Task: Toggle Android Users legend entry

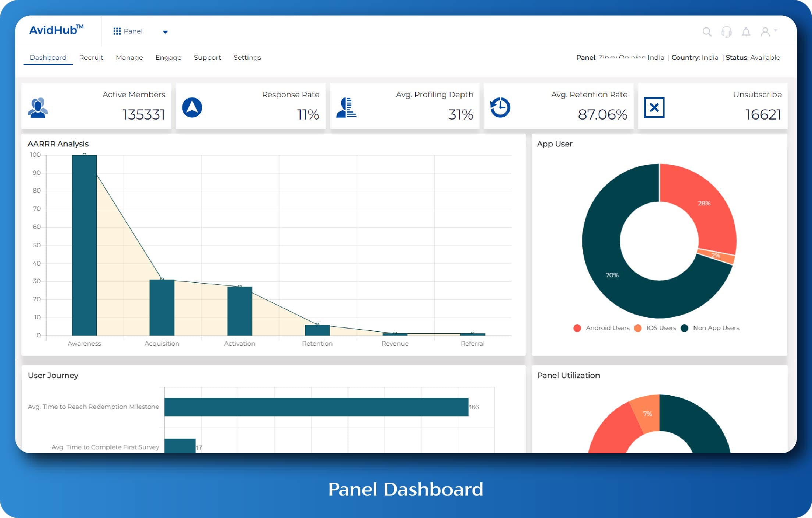Action: coord(601,328)
